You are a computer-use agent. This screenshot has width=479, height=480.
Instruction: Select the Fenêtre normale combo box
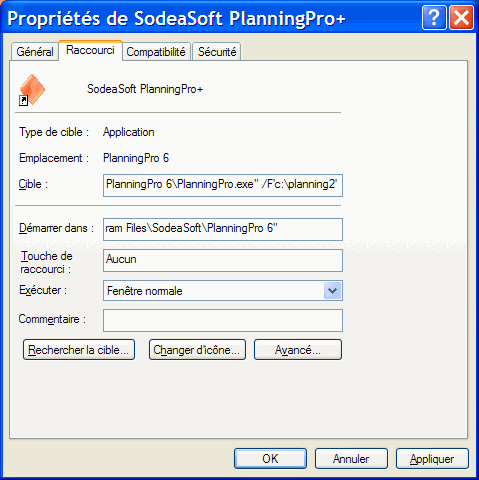pyautogui.click(x=223, y=291)
